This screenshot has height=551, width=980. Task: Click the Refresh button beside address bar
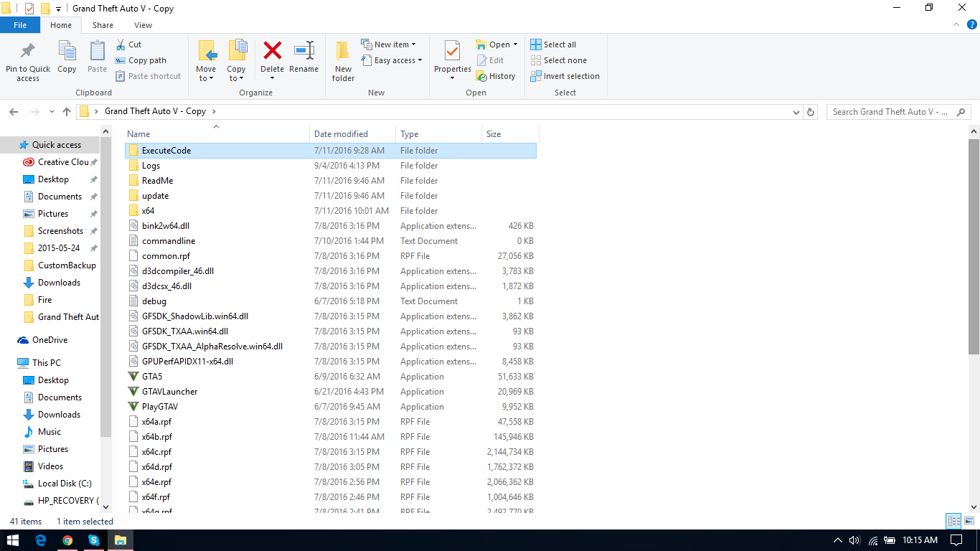click(x=811, y=112)
